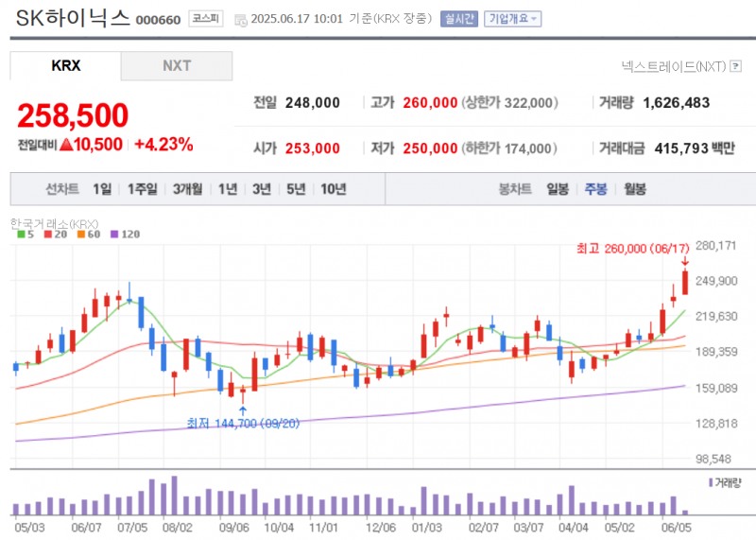Image resolution: width=756 pixels, height=540 pixels.
Task: Switch to the NXT tab
Action: [x=177, y=66]
